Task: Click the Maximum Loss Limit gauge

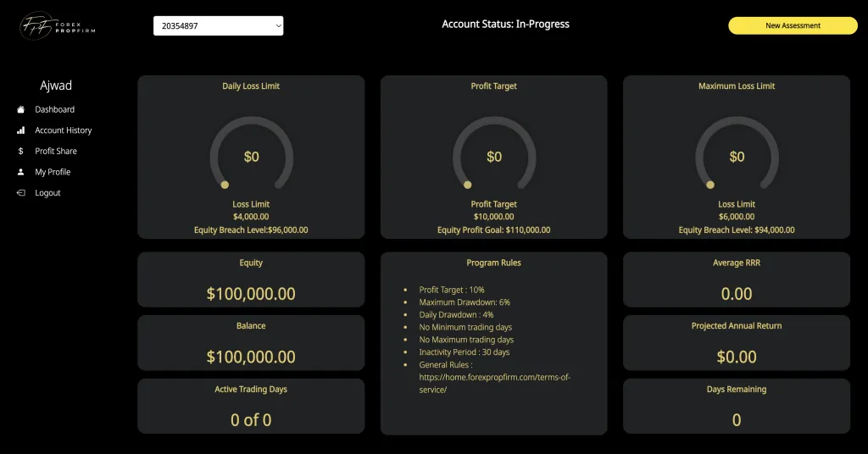Action: pyautogui.click(x=737, y=153)
